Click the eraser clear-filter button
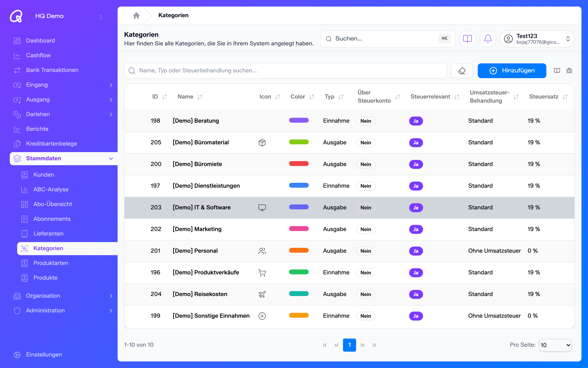Viewport: 588px width, 368px height. tap(462, 71)
